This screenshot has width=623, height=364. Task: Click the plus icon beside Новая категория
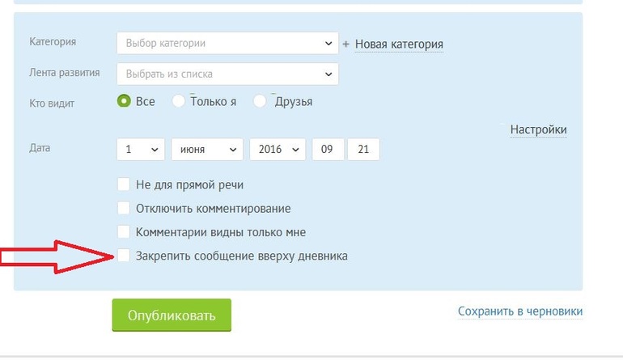point(346,44)
